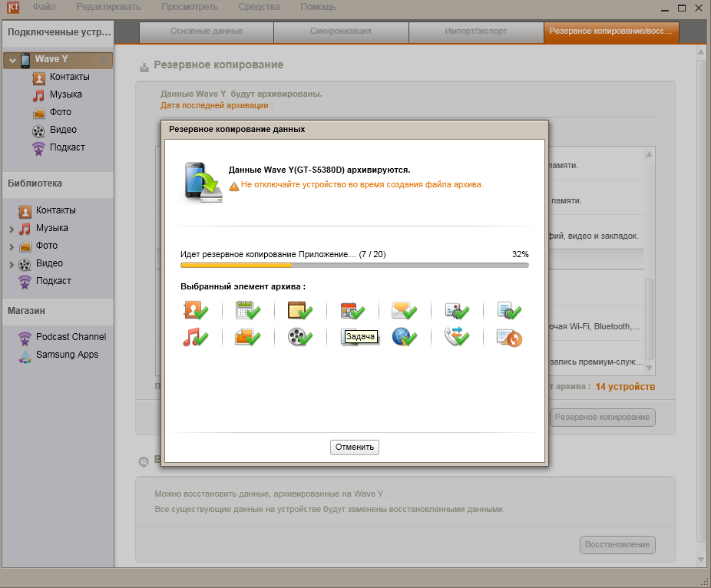This screenshot has height=588, width=711.
Task: Click the phone call log backup icon
Action: [457, 337]
